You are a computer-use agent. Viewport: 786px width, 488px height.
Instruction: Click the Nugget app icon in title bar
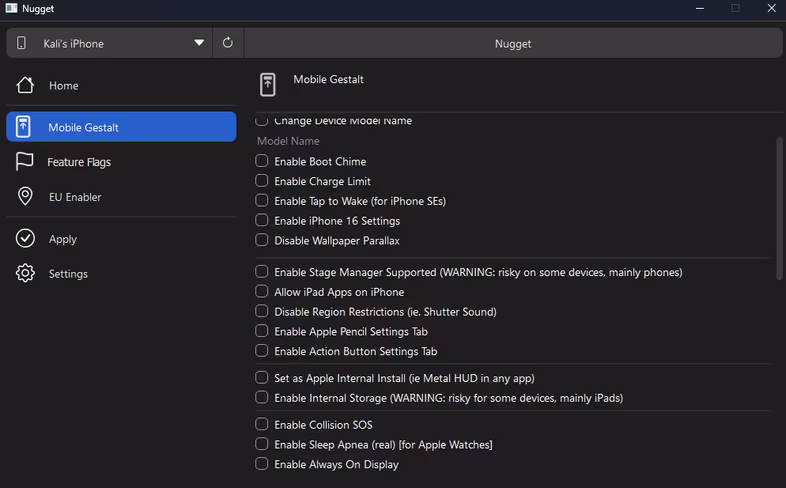point(11,8)
